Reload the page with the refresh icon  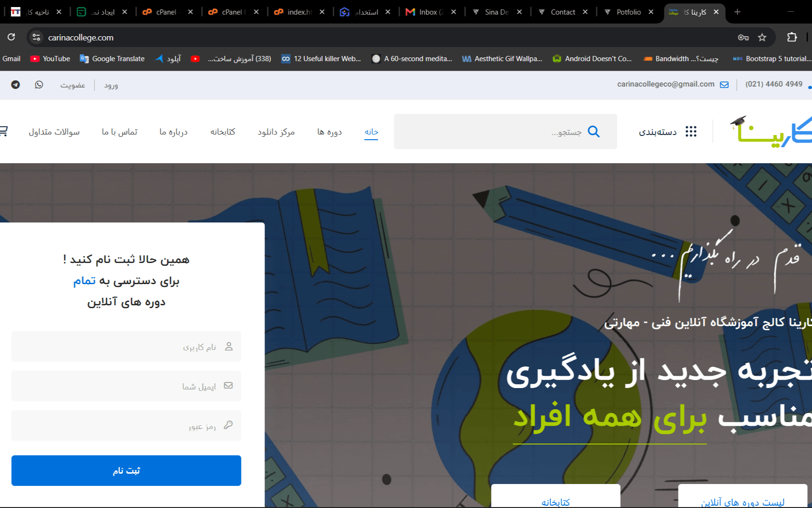point(11,37)
